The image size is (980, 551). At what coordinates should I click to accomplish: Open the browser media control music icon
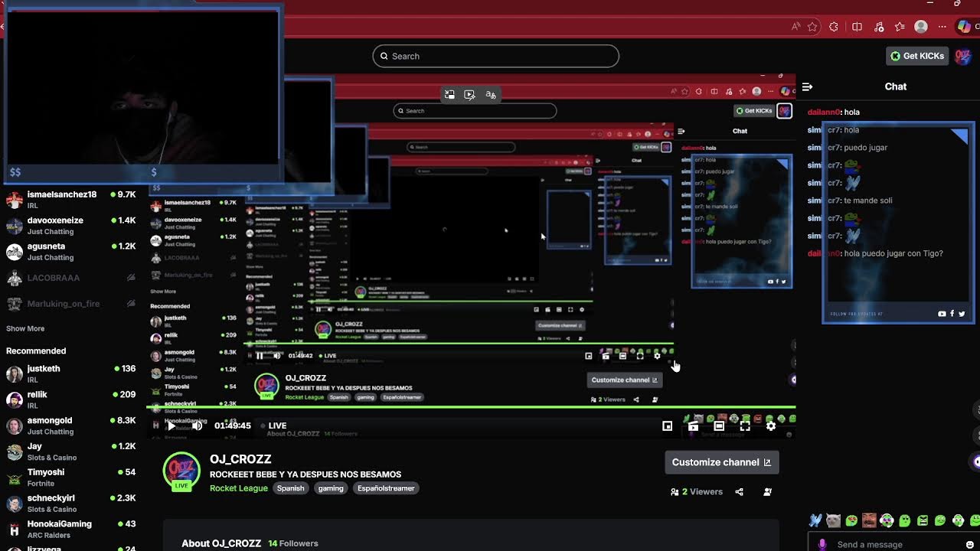878,27
